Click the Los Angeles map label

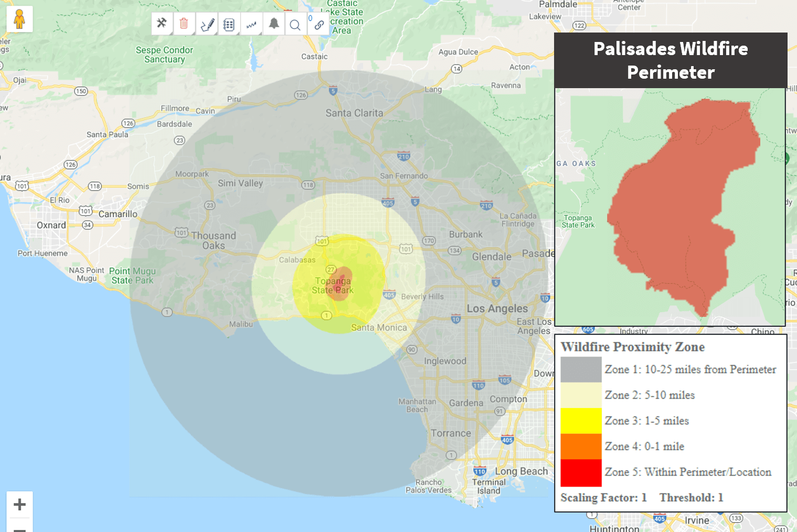click(497, 308)
